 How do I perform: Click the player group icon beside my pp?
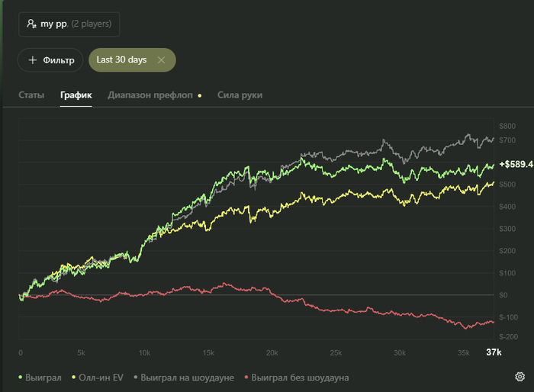pos(31,24)
